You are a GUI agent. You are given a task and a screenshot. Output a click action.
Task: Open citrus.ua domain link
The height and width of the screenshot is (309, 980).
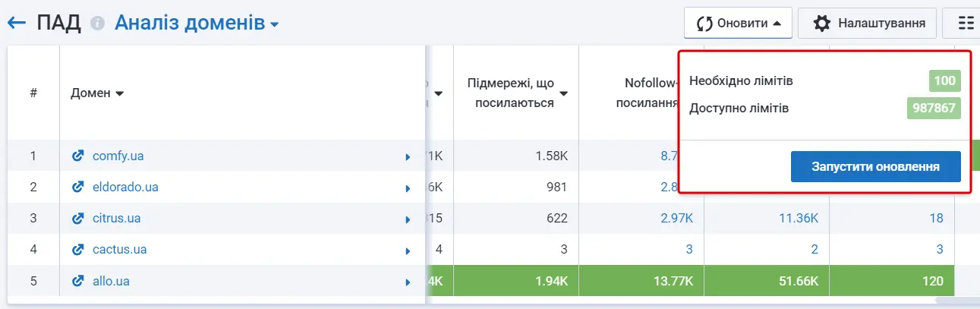click(116, 218)
